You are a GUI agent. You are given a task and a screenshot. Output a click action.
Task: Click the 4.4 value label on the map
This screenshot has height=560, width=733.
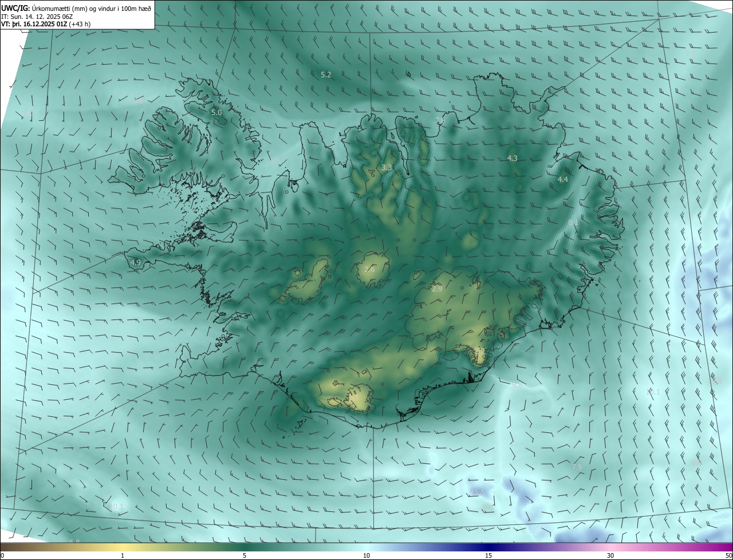point(563,180)
